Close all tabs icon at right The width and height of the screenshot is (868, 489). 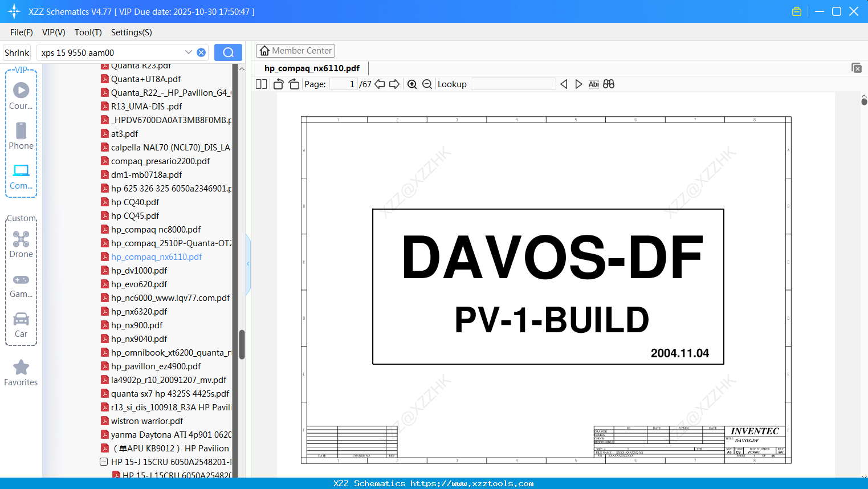click(x=857, y=68)
